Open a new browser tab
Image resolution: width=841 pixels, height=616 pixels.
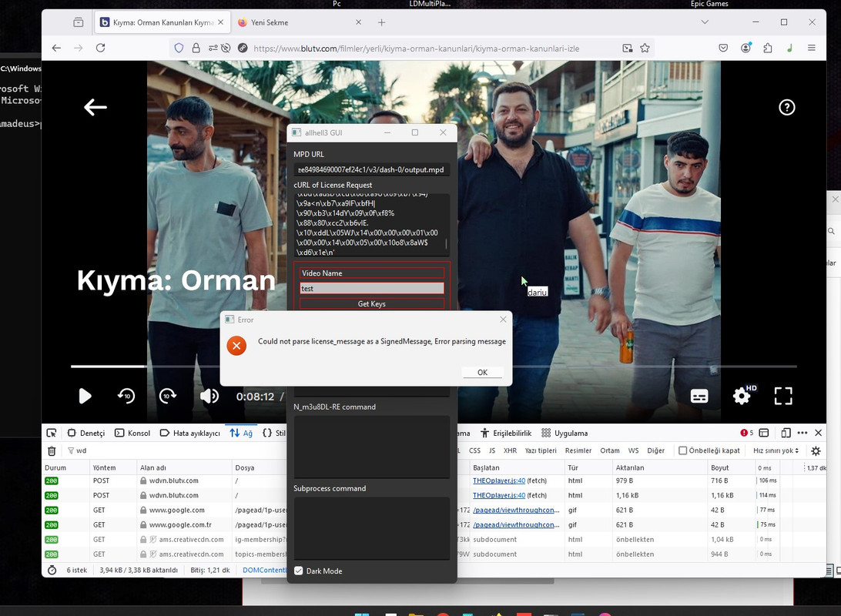tap(381, 22)
